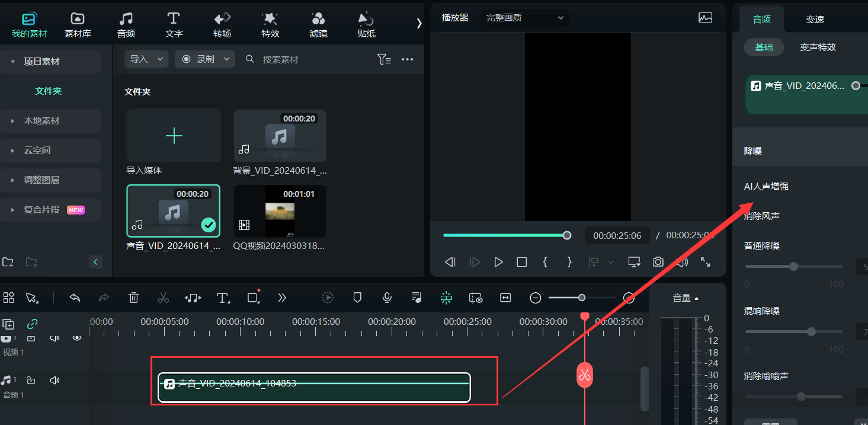Click the 普通降噪 slider handle

pos(794,267)
